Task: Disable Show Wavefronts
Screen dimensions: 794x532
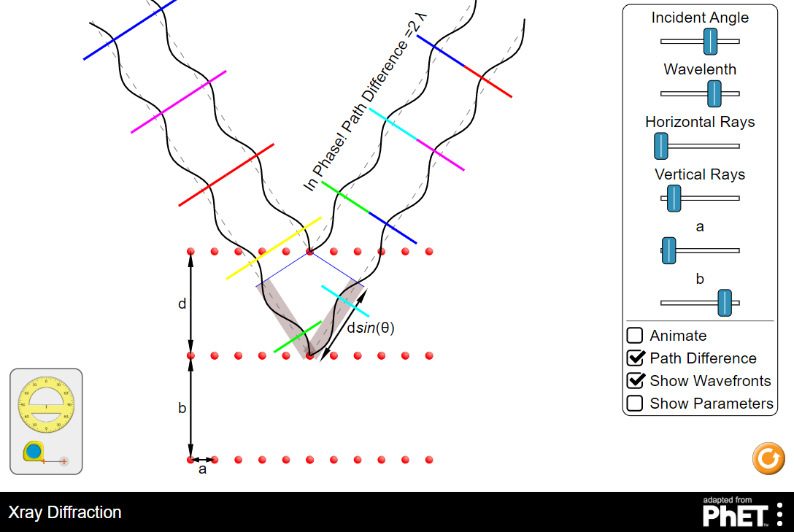Action: click(635, 380)
